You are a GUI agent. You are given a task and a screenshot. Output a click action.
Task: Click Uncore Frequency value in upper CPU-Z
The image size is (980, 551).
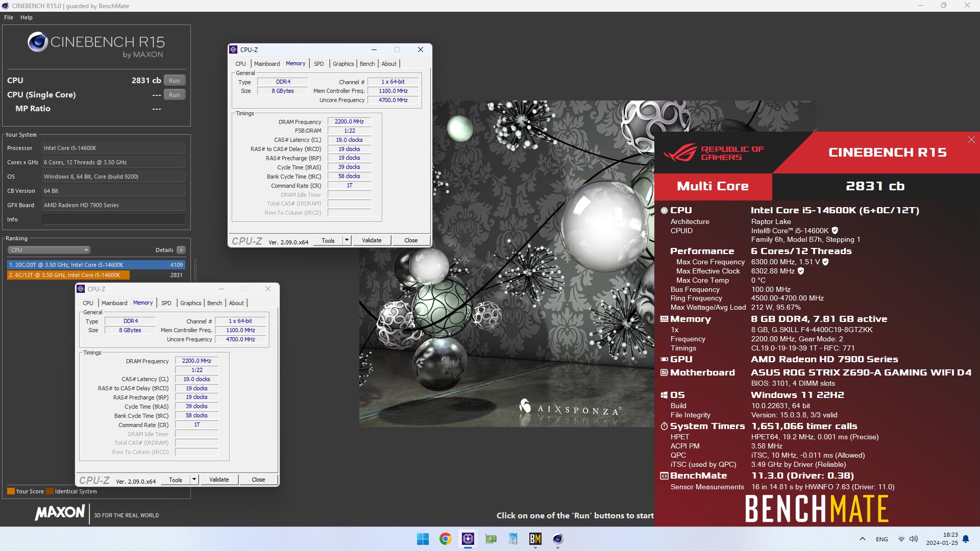pyautogui.click(x=393, y=100)
